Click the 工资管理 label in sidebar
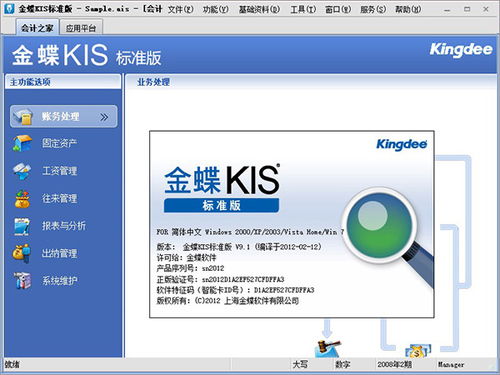The image size is (500, 375). 59,171
